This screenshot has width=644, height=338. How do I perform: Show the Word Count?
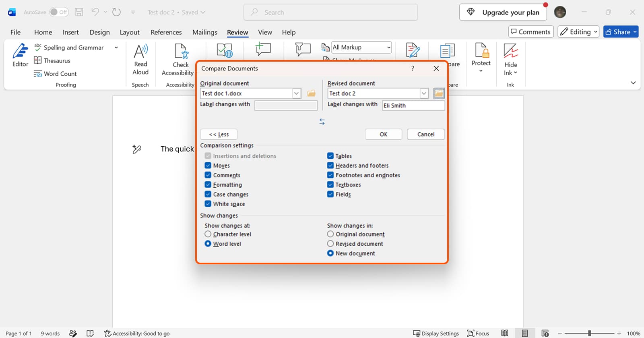55,74
